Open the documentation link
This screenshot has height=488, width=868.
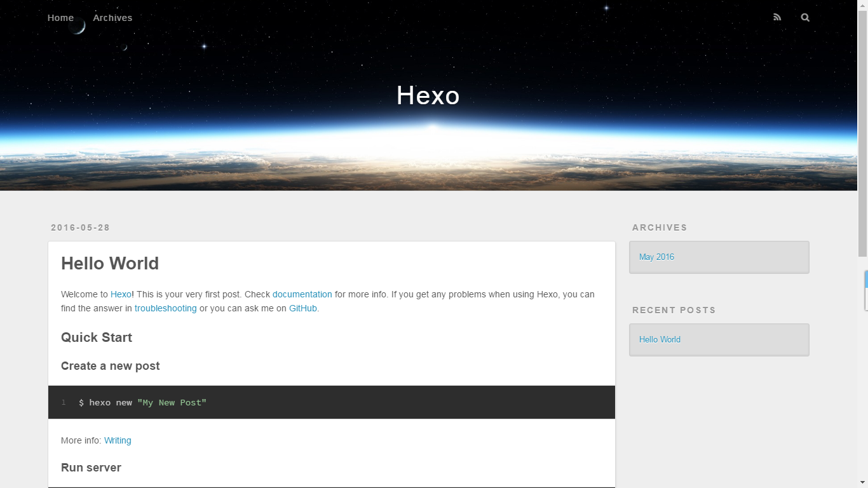[x=302, y=294]
